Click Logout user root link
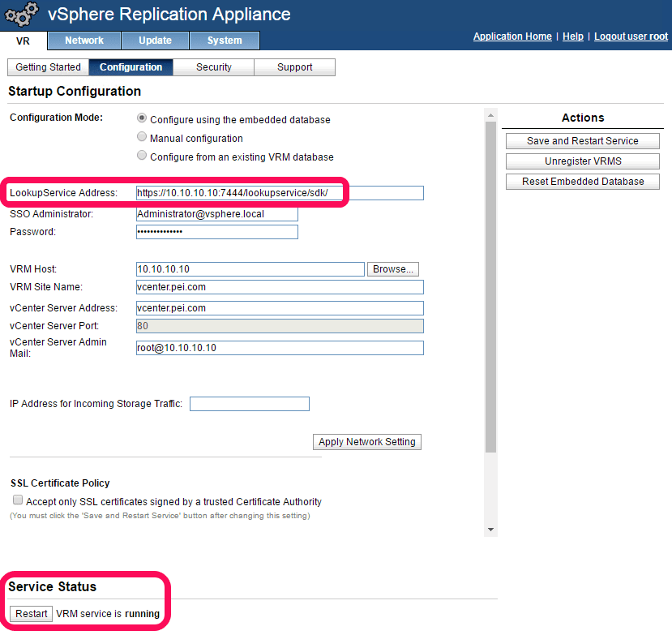 pos(631,36)
